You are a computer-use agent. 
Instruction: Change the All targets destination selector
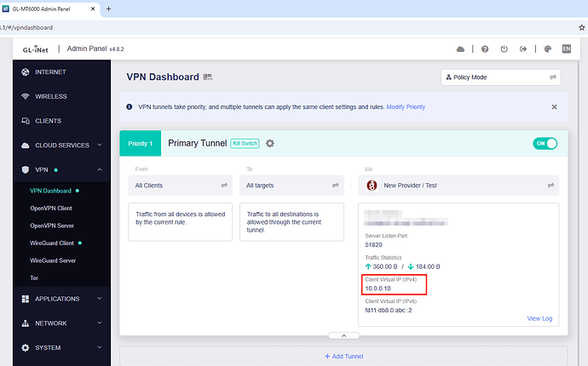coord(291,185)
